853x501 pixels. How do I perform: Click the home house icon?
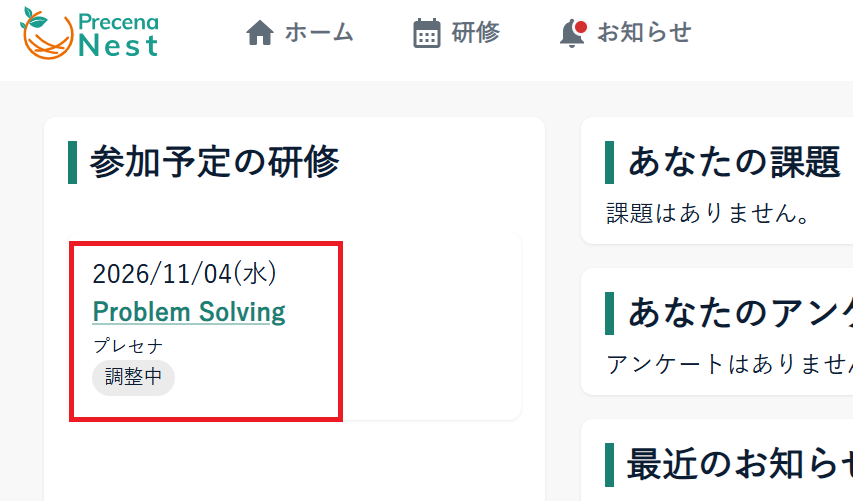[x=259, y=33]
